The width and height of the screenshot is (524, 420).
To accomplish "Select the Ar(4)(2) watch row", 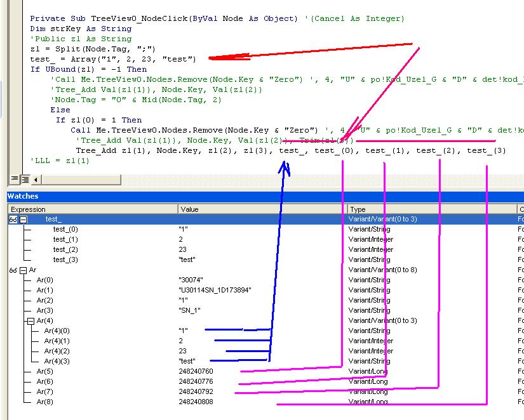I will (265, 351).
